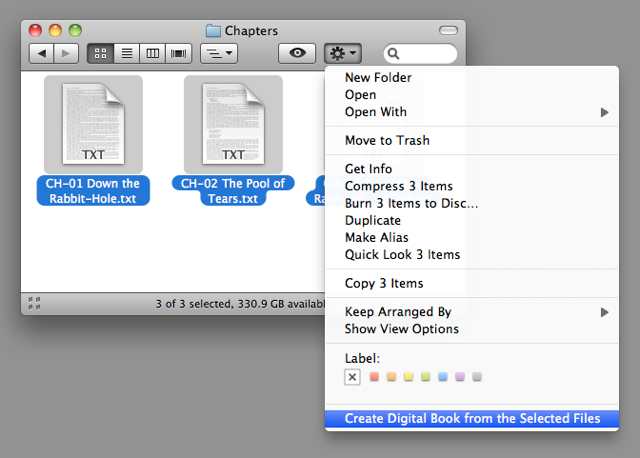Choose Move to Trash
Screen dimensions: 640x458
pos(386,140)
